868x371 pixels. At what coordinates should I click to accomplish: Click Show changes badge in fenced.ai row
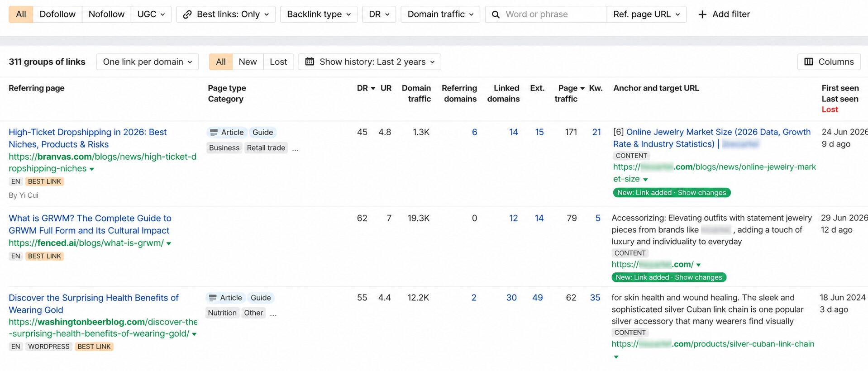[x=698, y=277]
